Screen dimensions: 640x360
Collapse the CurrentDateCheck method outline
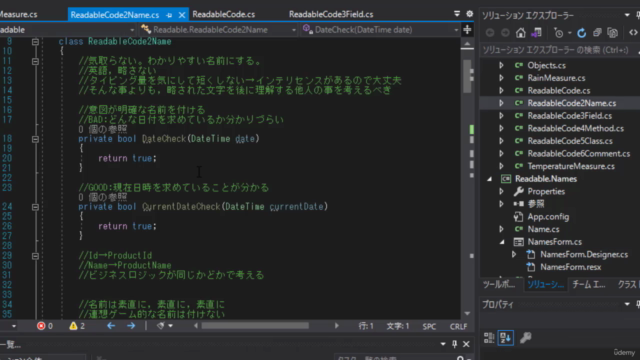click(36, 207)
